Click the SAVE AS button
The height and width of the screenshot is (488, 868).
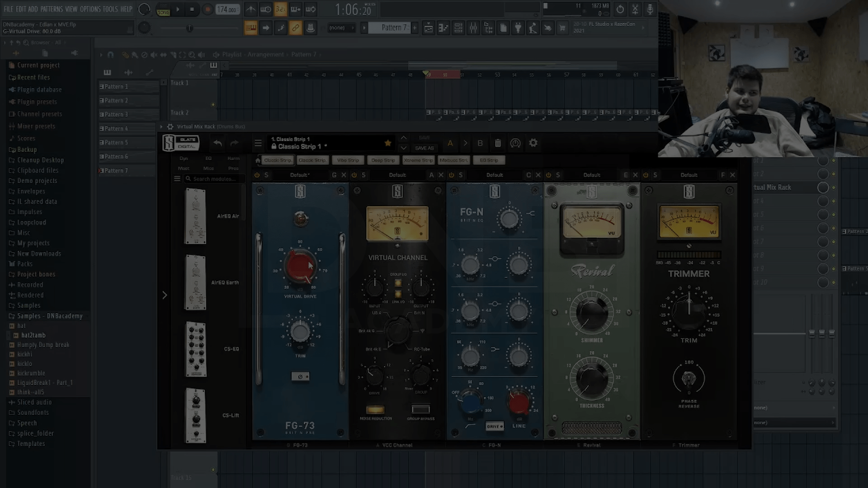point(424,148)
